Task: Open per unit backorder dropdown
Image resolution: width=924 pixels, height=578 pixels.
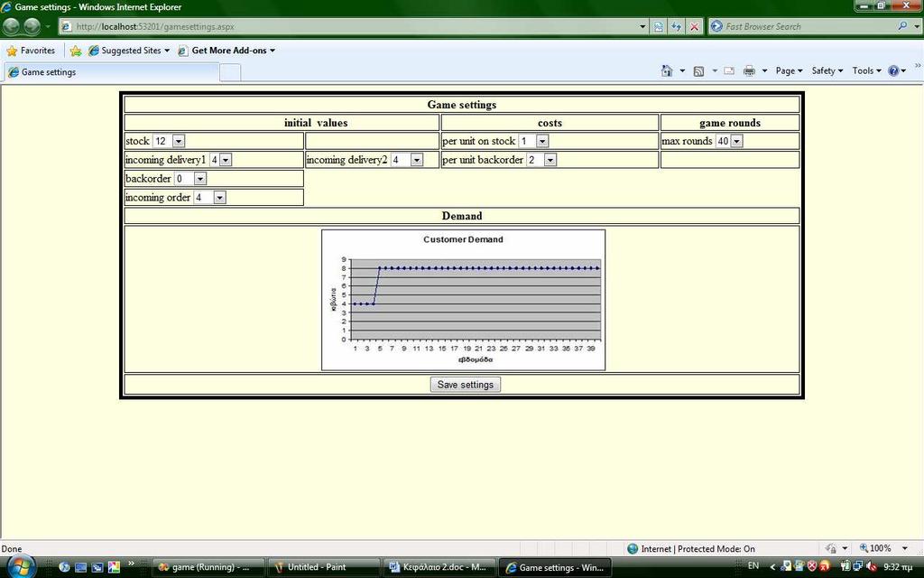Action: click(550, 160)
